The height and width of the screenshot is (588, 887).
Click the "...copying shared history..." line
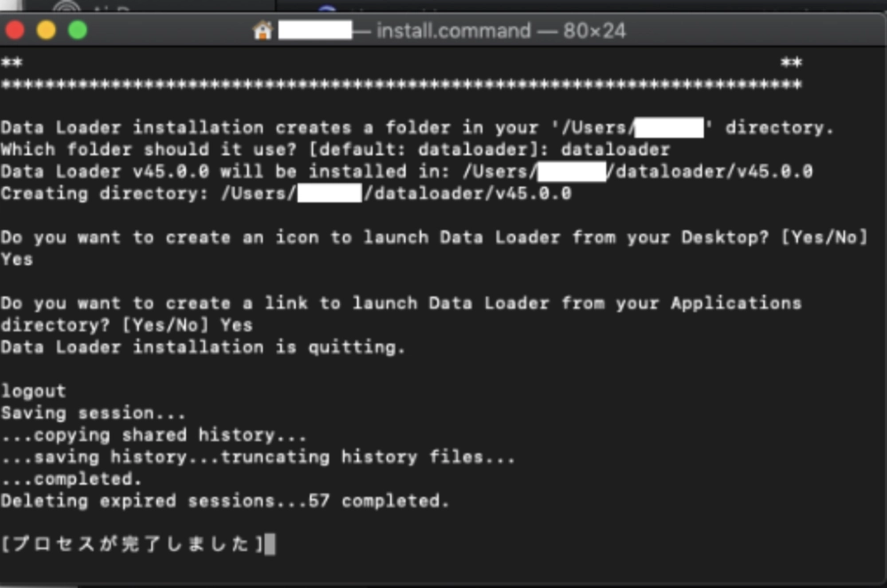[153, 435]
